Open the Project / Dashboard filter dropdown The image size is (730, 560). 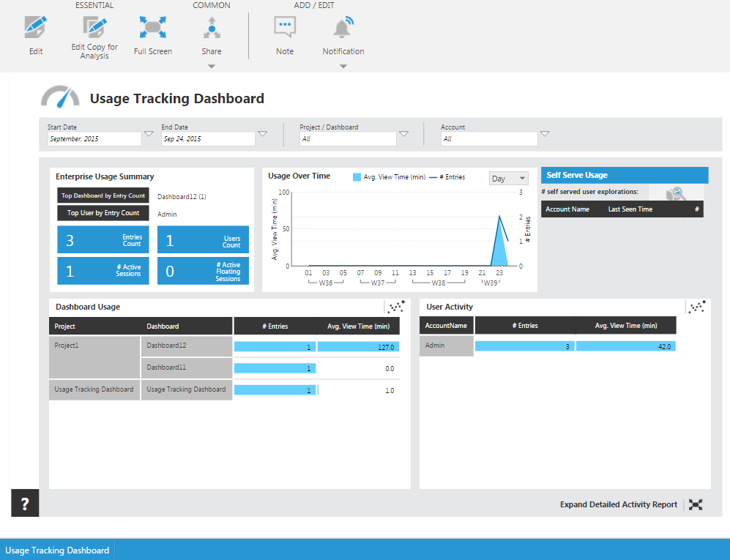403,134
